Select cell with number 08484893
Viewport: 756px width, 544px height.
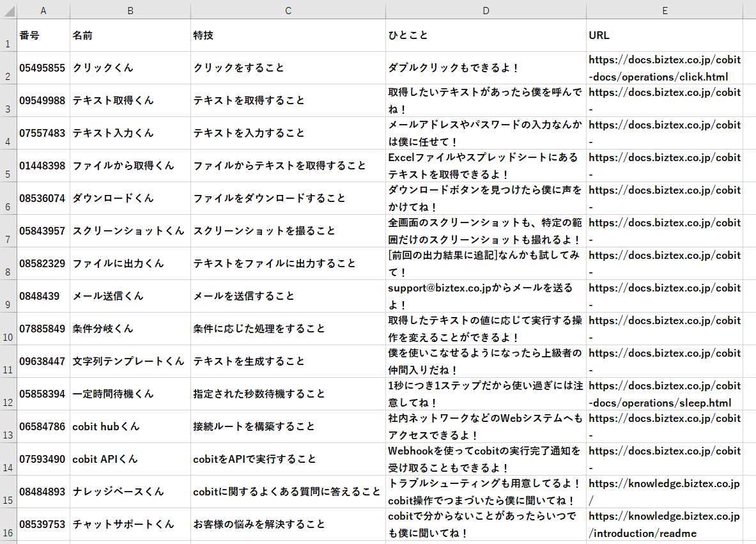(43, 492)
